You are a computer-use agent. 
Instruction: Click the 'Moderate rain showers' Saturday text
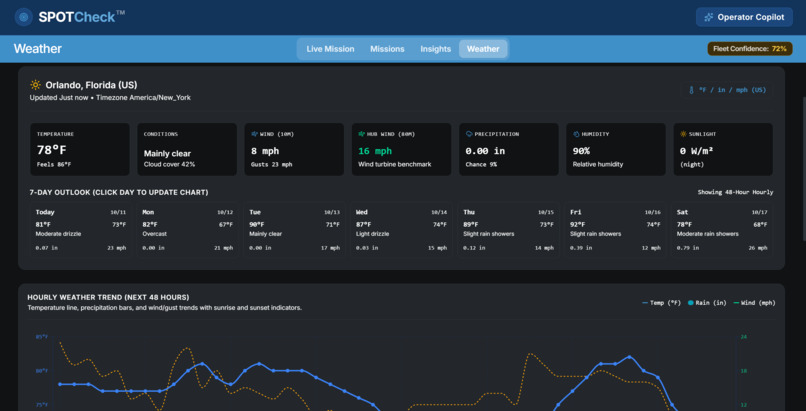(708, 234)
